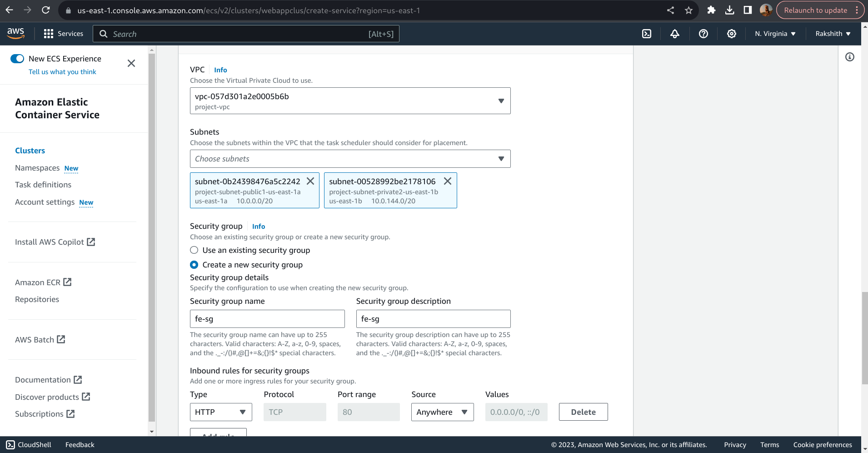Open the notifications bell icon
This screenshot has height=453, width=868.
click(675, 34)
